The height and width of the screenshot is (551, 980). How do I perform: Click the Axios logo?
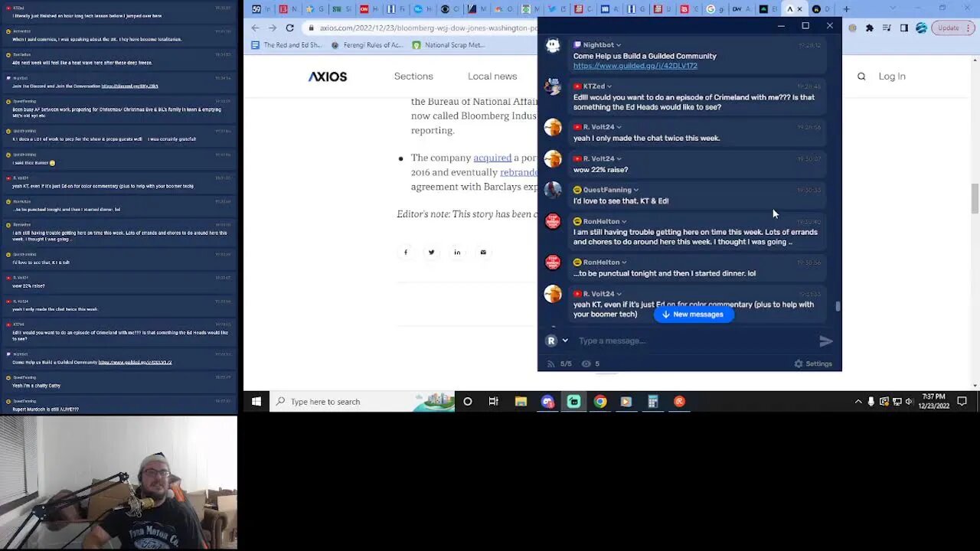(328, 77)
